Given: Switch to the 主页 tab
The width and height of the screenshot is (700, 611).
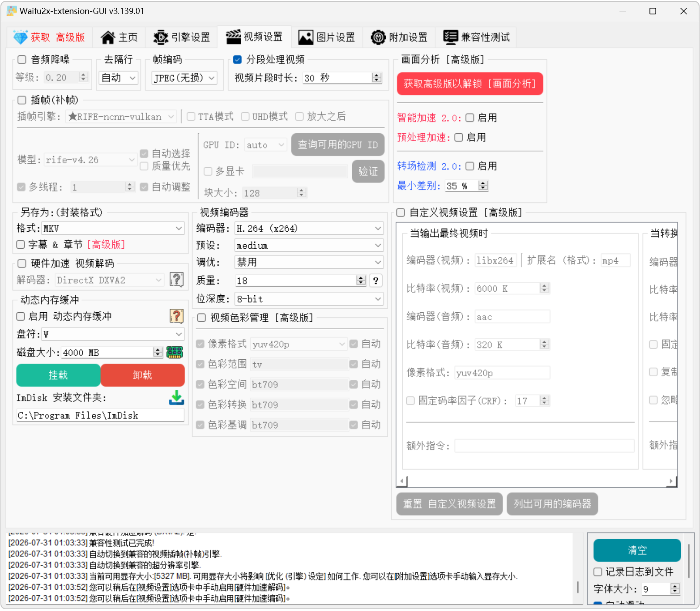Looking at the screenshot, I should pyautogui.click(x=119, y=37).
